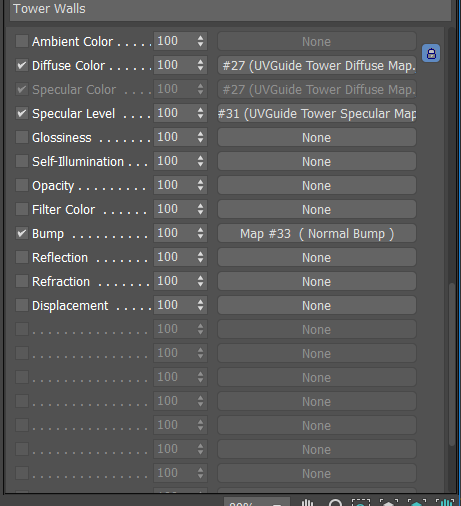
Task: Click the Glossiness amount spinner arrows
Action: 200,137
